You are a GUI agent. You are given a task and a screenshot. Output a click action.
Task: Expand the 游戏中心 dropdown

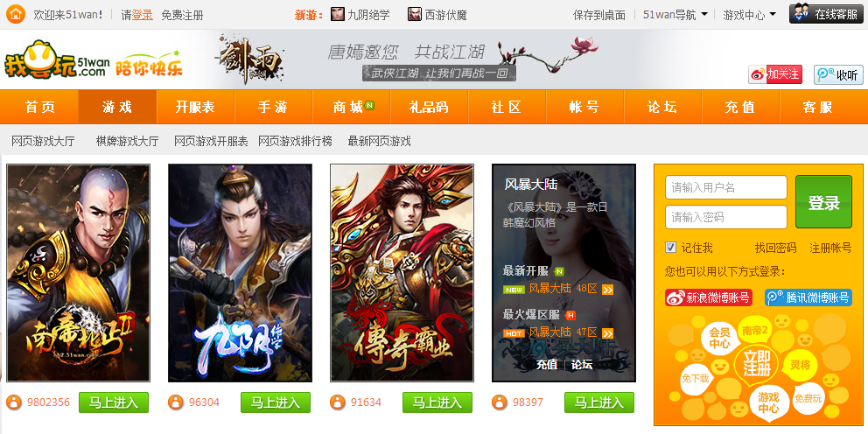tap(750, 15)
